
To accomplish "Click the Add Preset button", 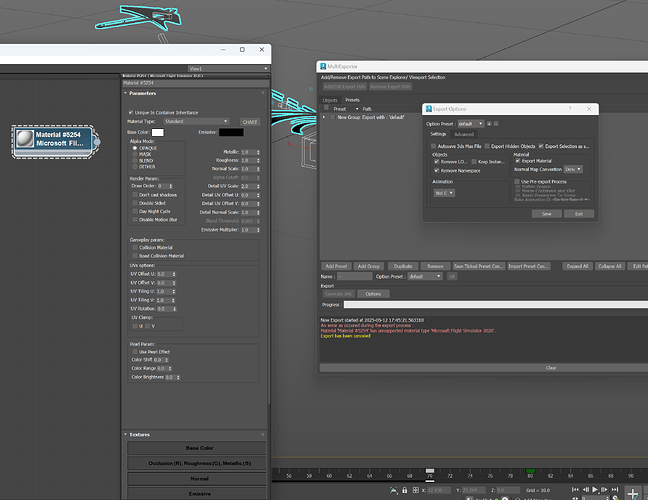I will click(336, 266).
